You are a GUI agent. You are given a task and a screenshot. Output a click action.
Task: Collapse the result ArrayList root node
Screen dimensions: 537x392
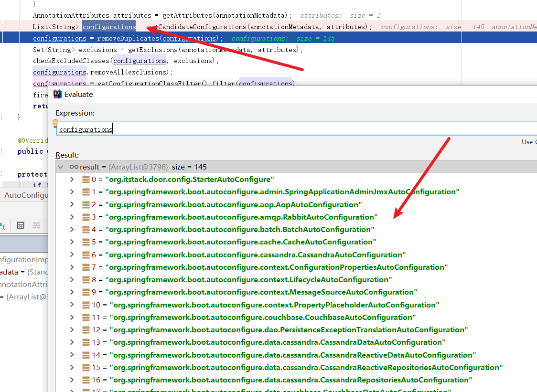[x=61, y=167]
